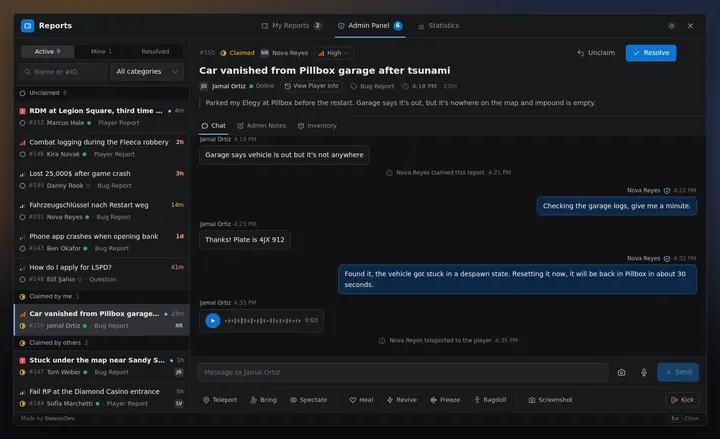720x439 pixels.
Task: Click the microphone voice message icon
Action: pyautogui.click(x=644, y=372)
